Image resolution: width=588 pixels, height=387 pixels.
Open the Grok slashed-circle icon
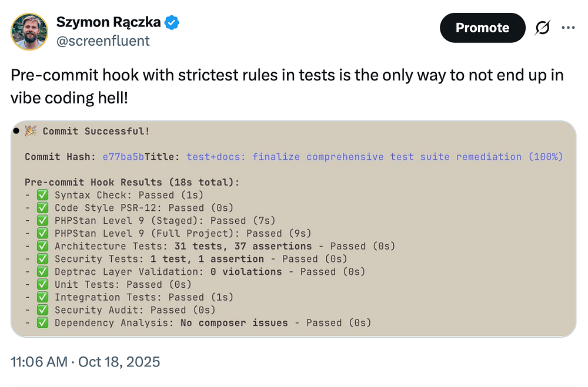[x=542, y=28]
